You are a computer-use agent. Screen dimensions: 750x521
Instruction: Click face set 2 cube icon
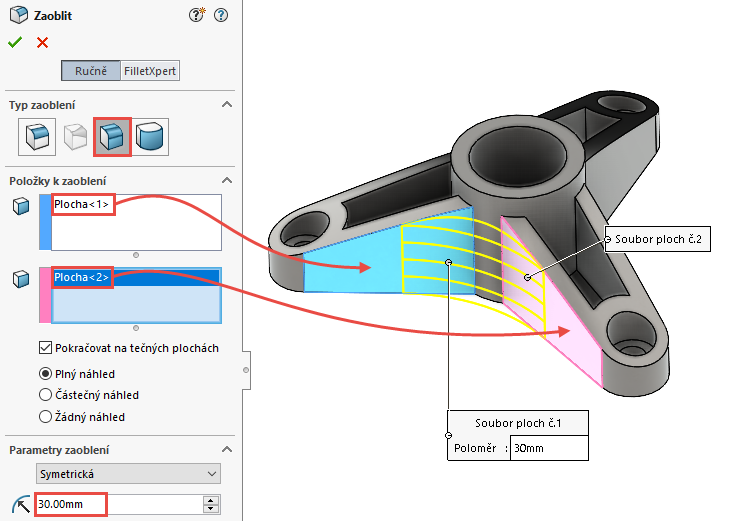tap(21, 279)
